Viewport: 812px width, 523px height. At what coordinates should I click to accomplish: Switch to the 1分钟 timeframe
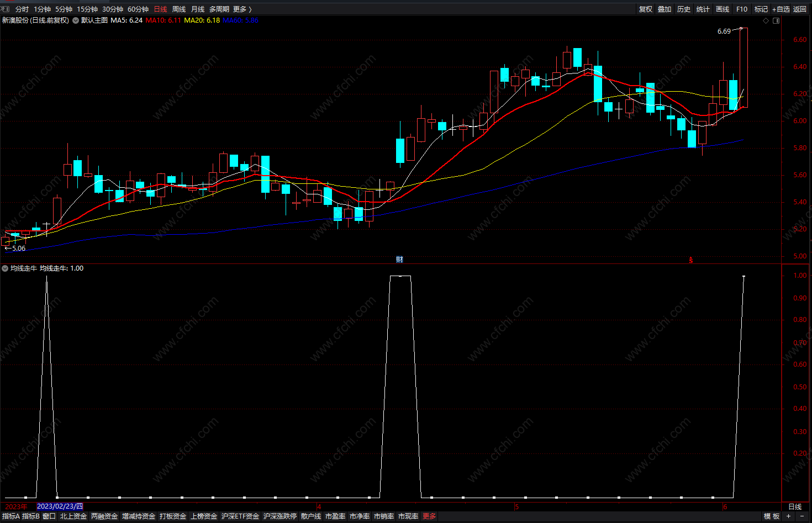(x=42, y=9)
